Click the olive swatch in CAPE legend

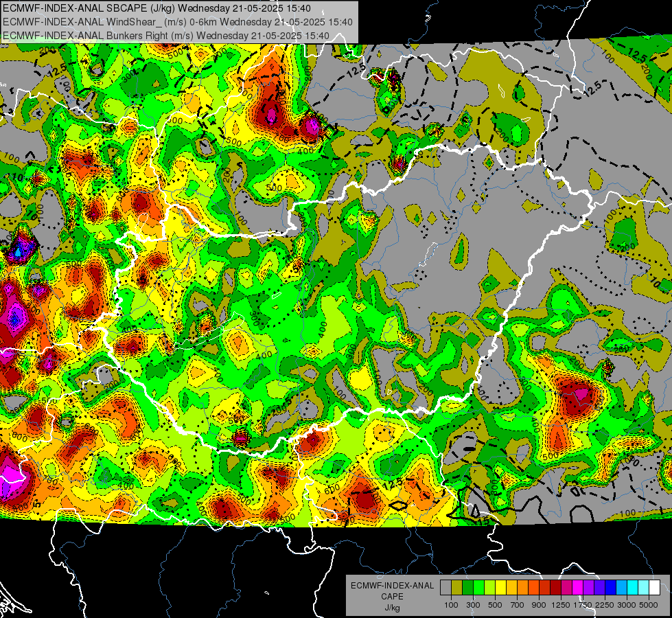tap(457, 588)
